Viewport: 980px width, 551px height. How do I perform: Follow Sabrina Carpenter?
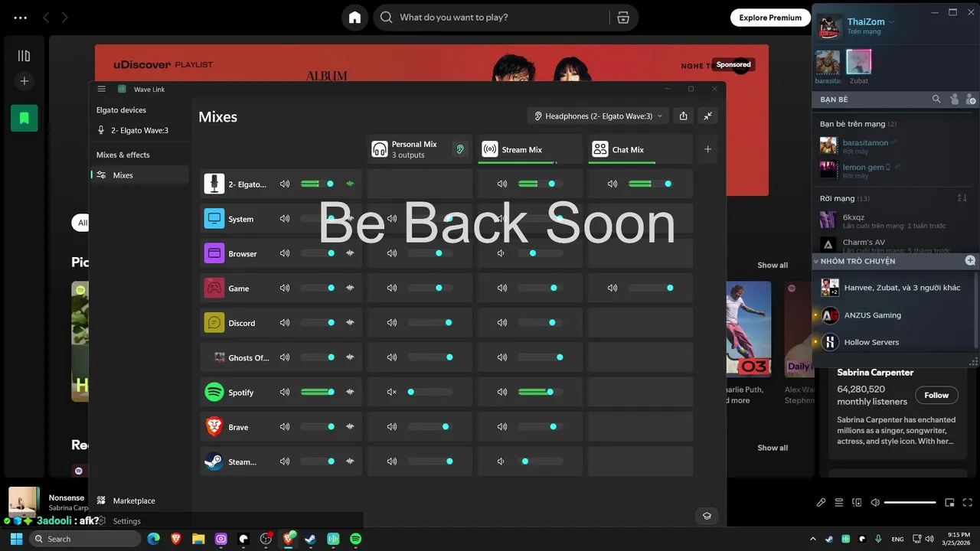click(x=936, y=395)
